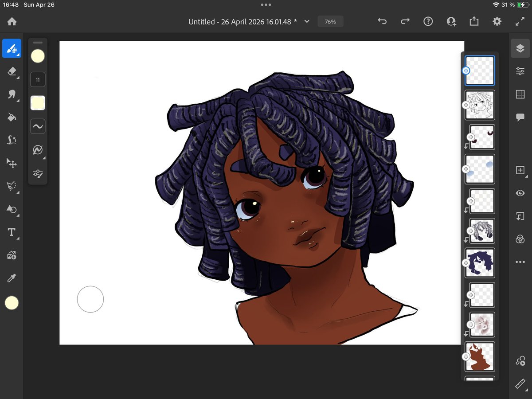Open the actions icon above the ruler
The height and width of the screenshot is (399, 532).
pyautogui.click(x=520, y=361)
